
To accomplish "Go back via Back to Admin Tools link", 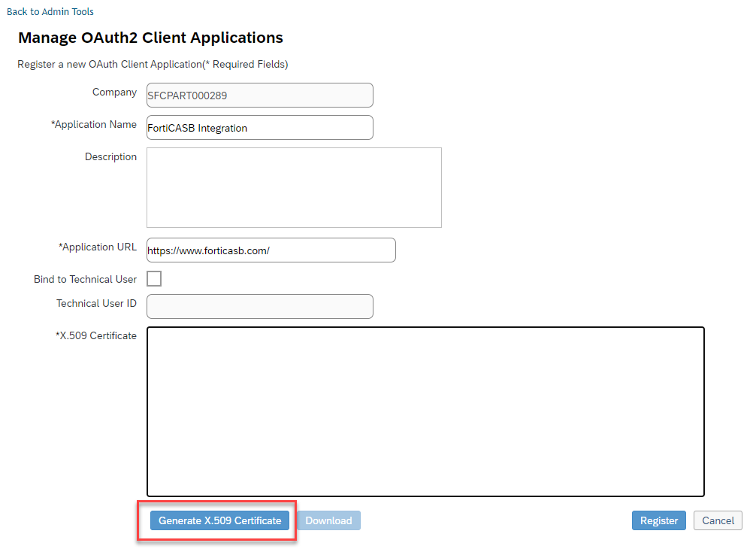I will [50, 11].
